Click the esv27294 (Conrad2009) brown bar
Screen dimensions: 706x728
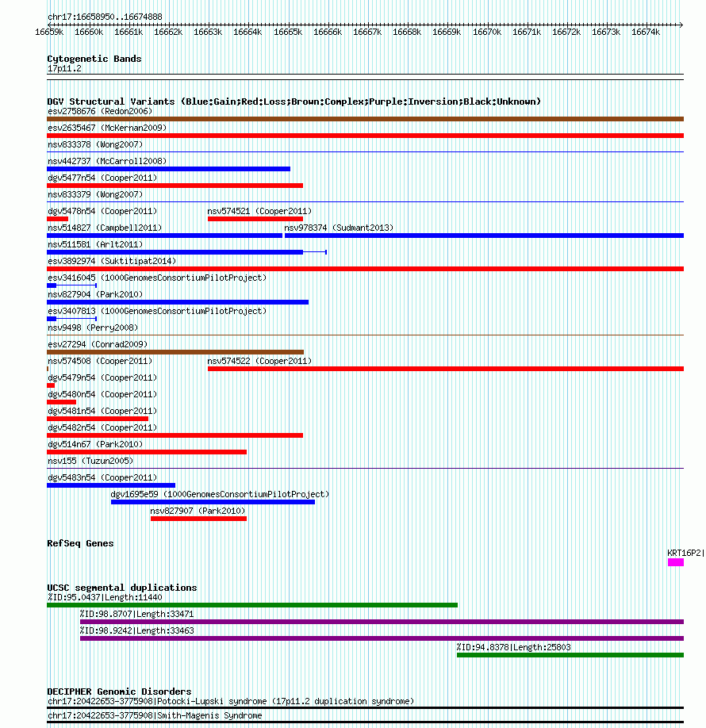(x=175, y=352)
